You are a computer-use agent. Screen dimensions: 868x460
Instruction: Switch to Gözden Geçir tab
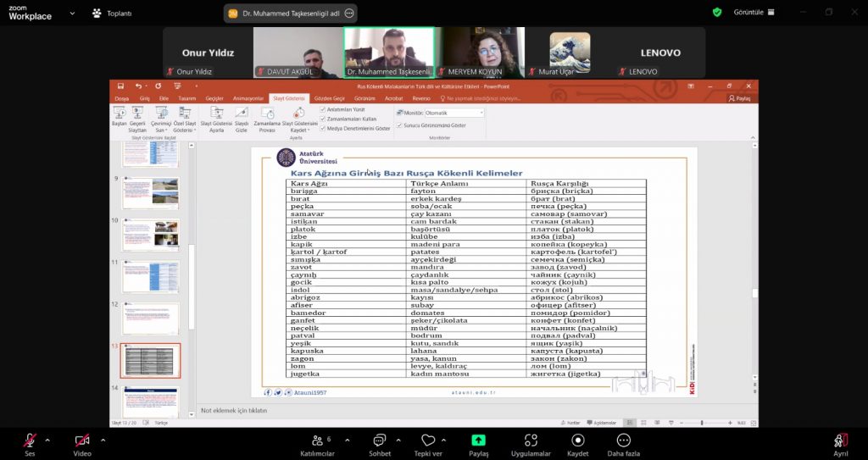point(330,98)
